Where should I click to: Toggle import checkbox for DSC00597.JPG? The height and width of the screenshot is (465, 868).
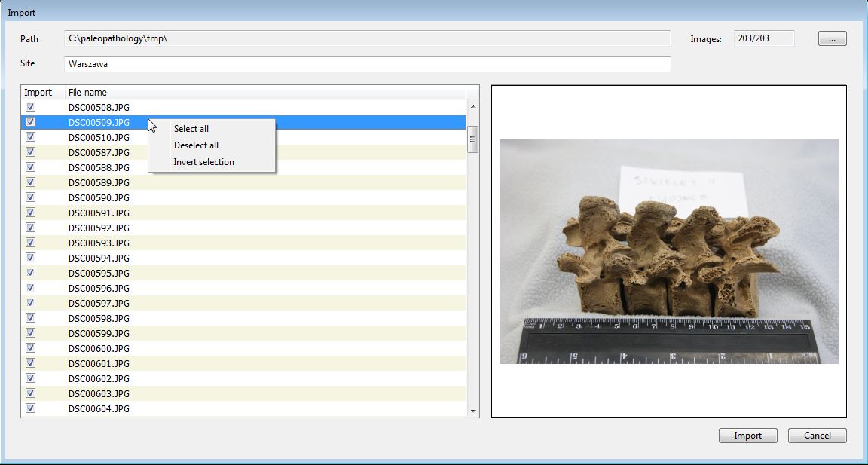pyautogui.click(x=31, y=303)
